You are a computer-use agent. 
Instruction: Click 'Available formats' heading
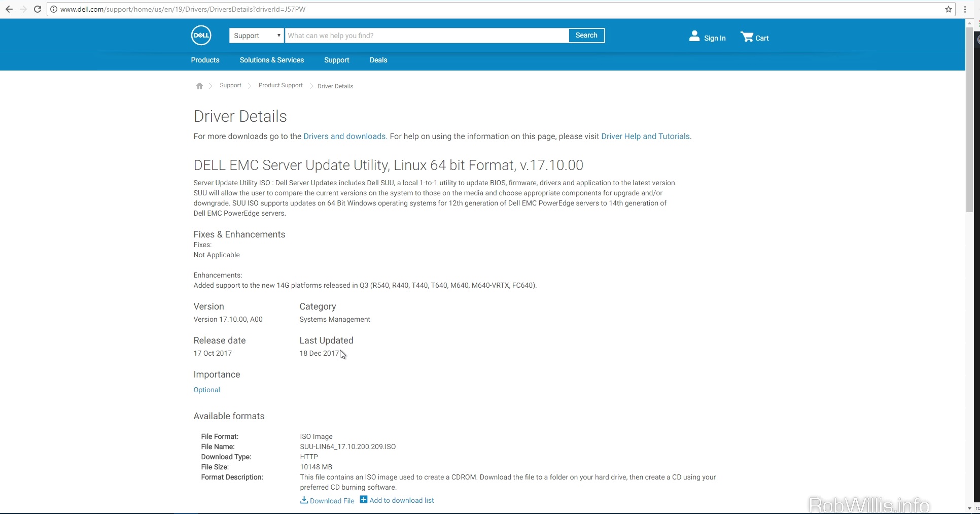pos(229,416)
